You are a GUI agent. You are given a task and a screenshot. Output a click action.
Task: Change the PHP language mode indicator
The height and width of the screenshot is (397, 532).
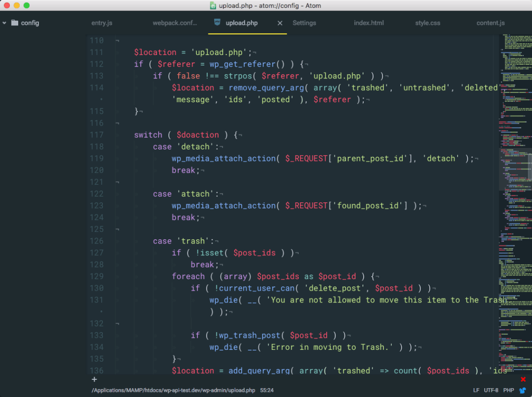[x=508, y=390]
